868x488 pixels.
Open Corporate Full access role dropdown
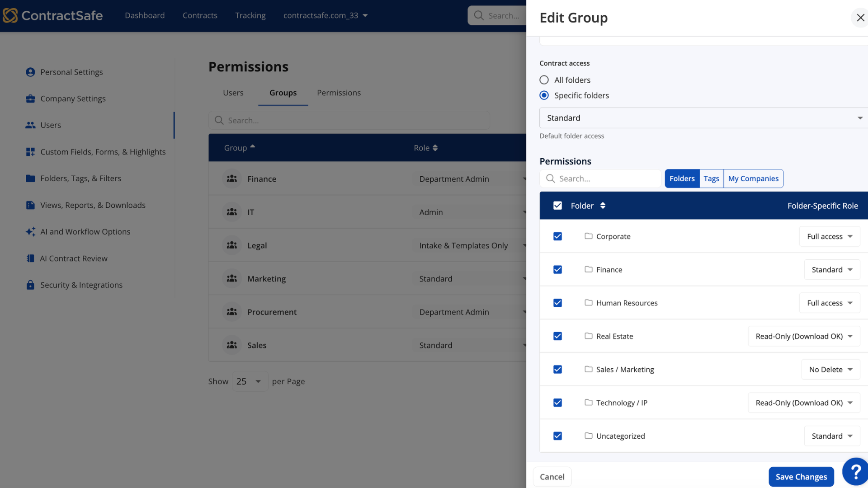click(x=830, y=236)
